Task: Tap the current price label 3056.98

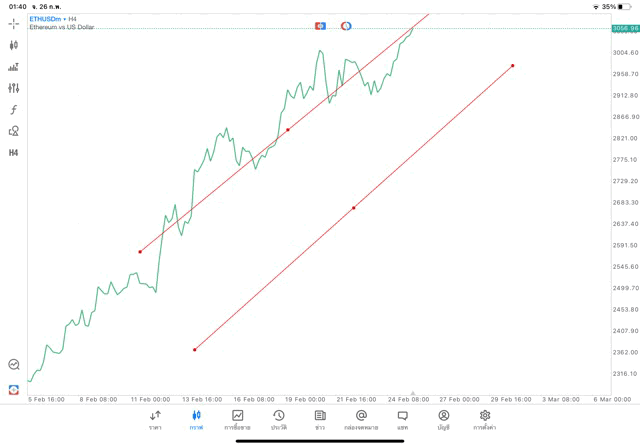Action: pos(626,28)
